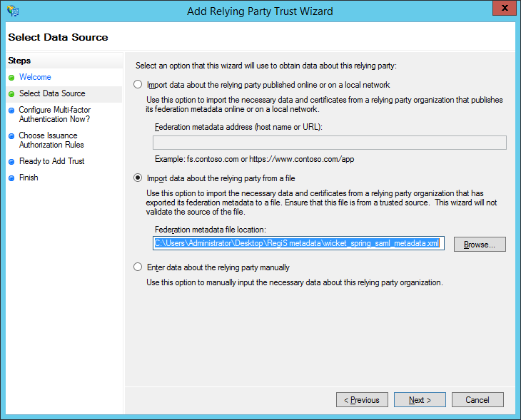Cancel the wizard
Viewport: 521px width, 420px height.
point(477,400)
